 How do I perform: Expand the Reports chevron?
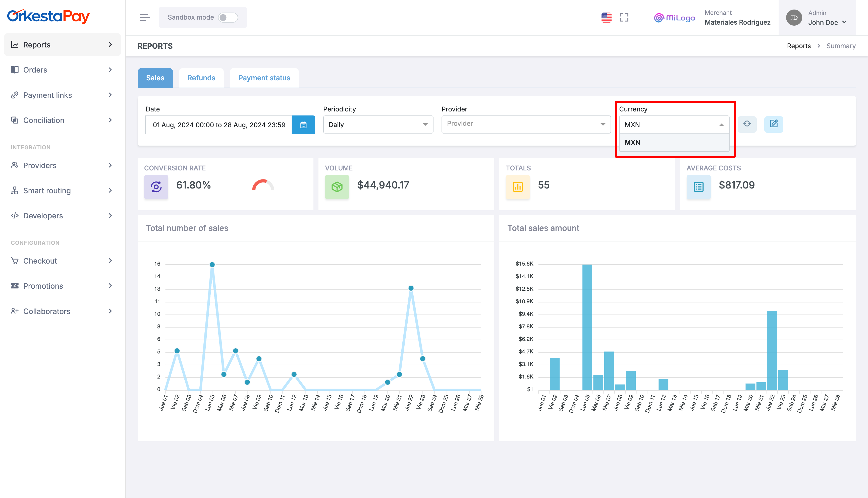pyautogui.click(x=110, y=44)
